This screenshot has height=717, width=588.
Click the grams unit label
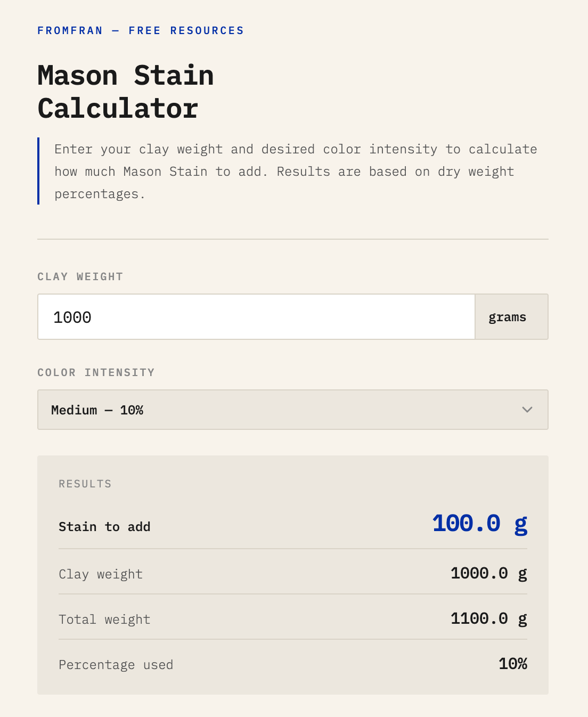coord(507,316)
